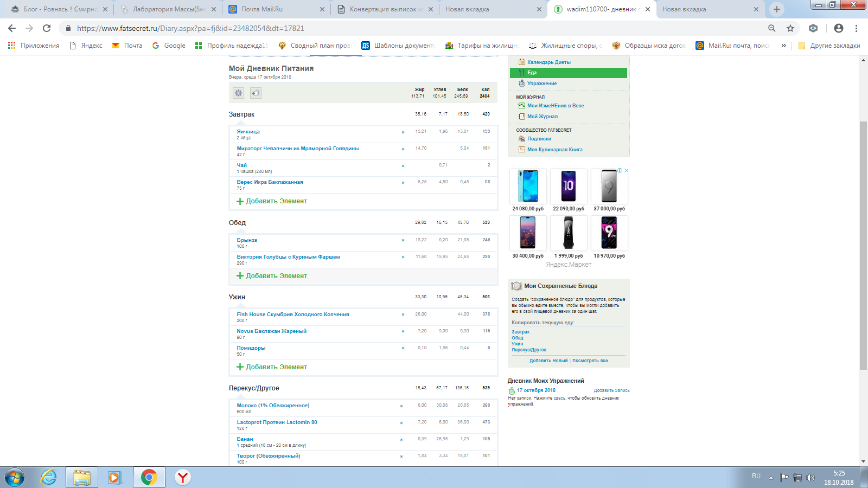
Task: Close the Yandex Market ad with X
Action: click(626, 171)
